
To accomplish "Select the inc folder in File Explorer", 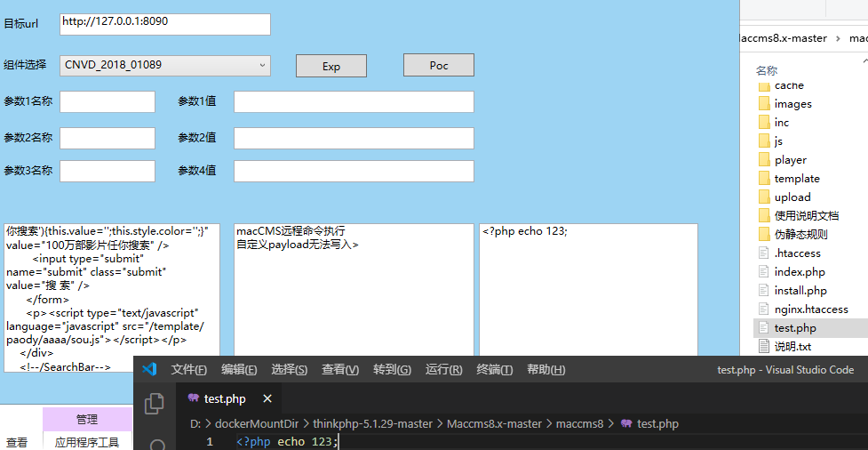I will 782,123.
